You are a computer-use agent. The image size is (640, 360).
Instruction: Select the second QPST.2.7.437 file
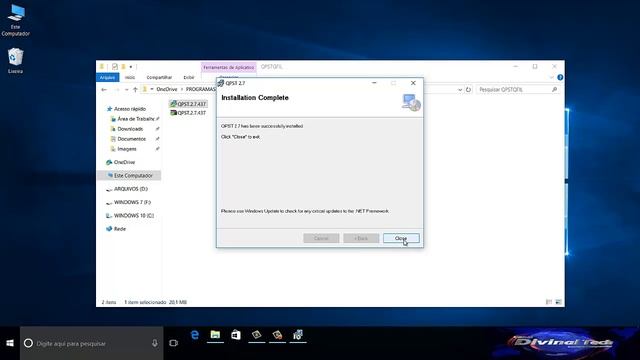pos(188,113)
